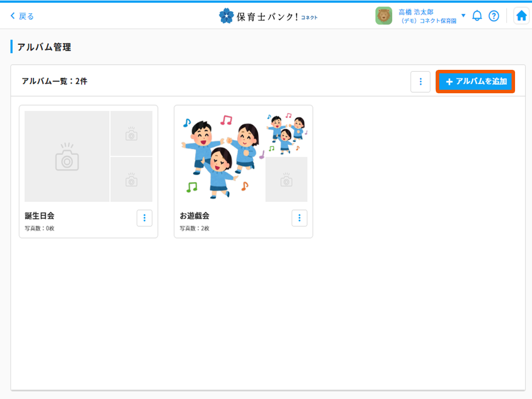The height and width of the screenshot is (399, 532).
Task: Go to home via the house icon
Action: pyautogui.click(x=521, y=15)
